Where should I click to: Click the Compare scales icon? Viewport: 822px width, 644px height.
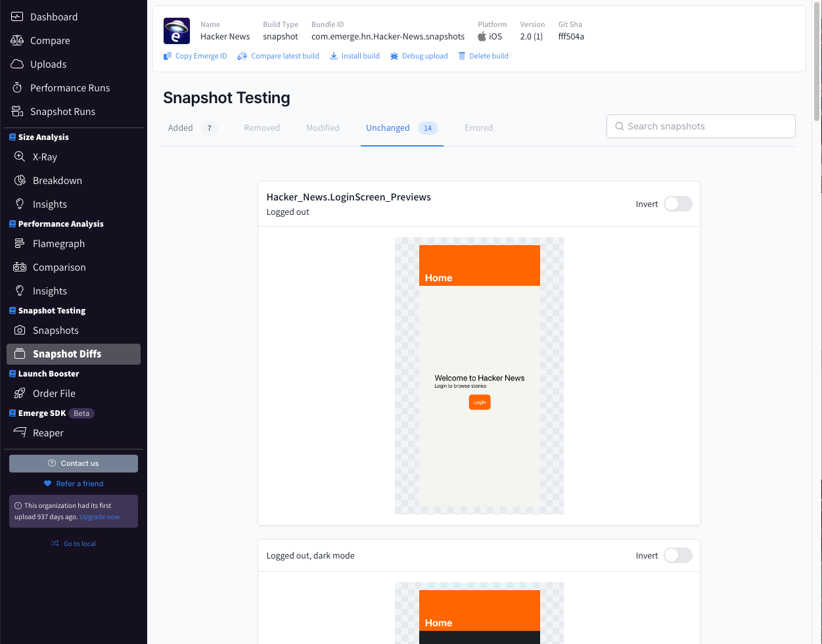17,40
